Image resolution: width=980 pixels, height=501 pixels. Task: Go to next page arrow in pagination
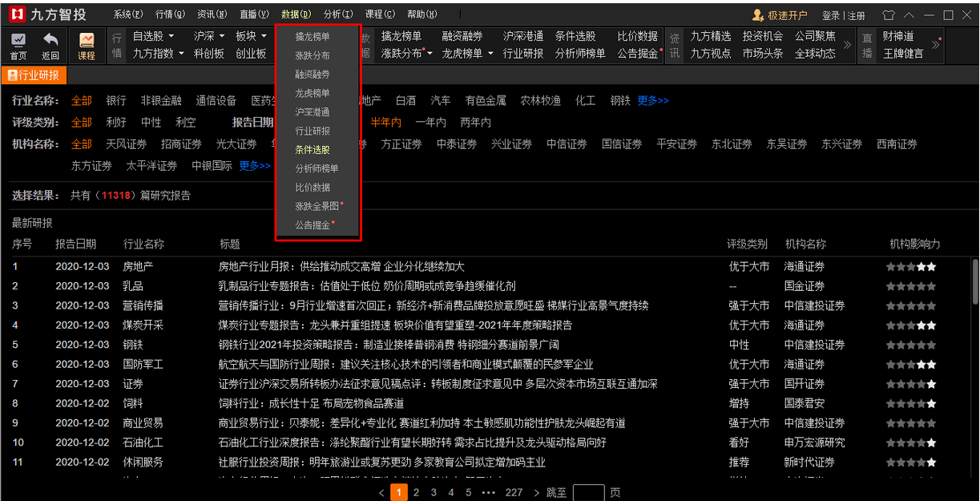[x=536, y=492]
